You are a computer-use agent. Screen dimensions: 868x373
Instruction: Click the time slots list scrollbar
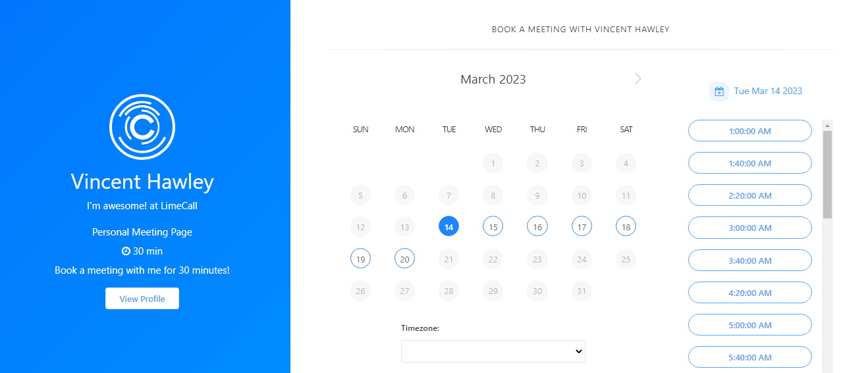tap(828, 174)
